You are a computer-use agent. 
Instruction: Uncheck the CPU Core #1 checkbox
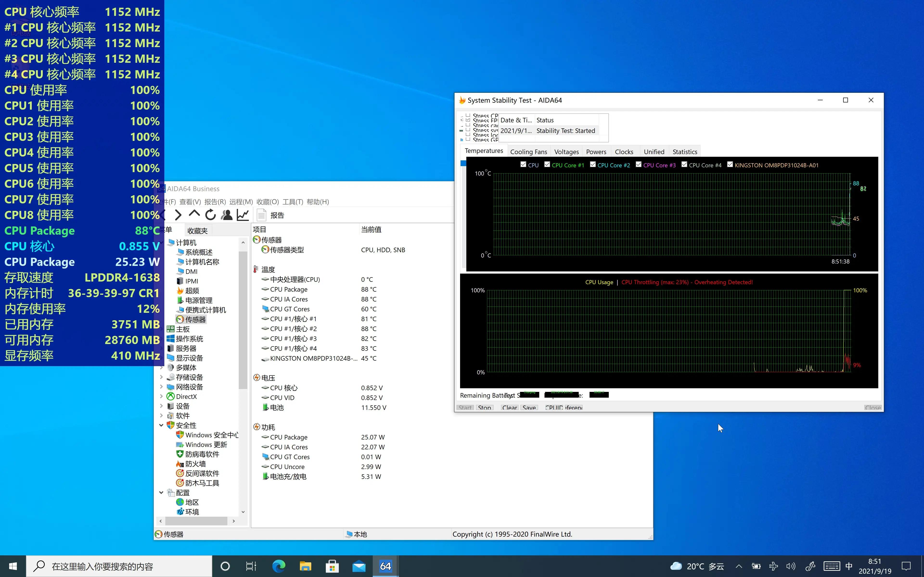tap(547, 164)
